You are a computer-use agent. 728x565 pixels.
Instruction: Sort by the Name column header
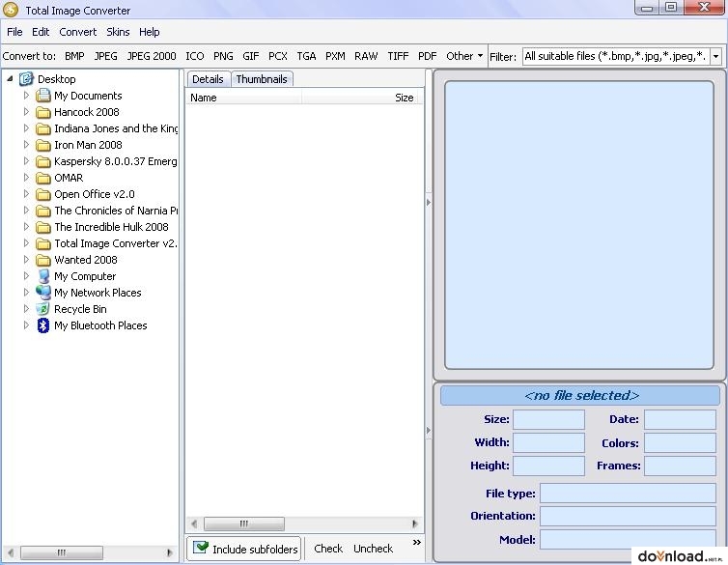tap(244, 98)
